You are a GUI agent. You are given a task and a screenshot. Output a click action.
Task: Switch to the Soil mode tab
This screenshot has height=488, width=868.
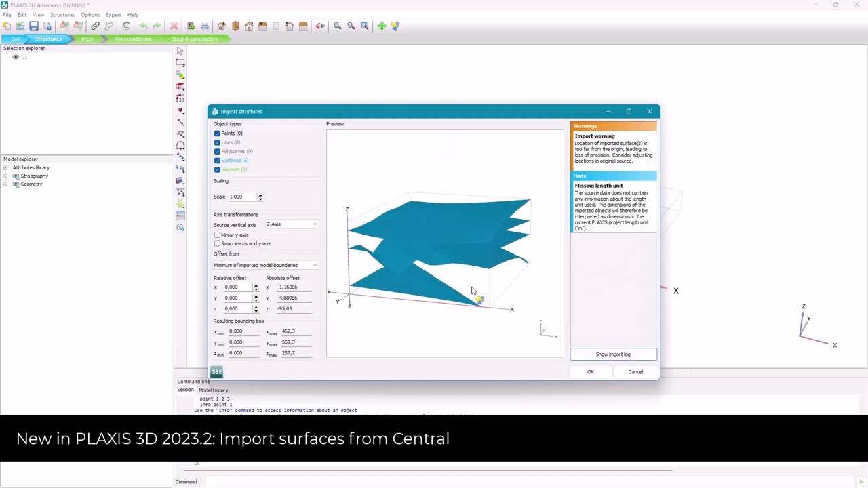click(16, 39)
